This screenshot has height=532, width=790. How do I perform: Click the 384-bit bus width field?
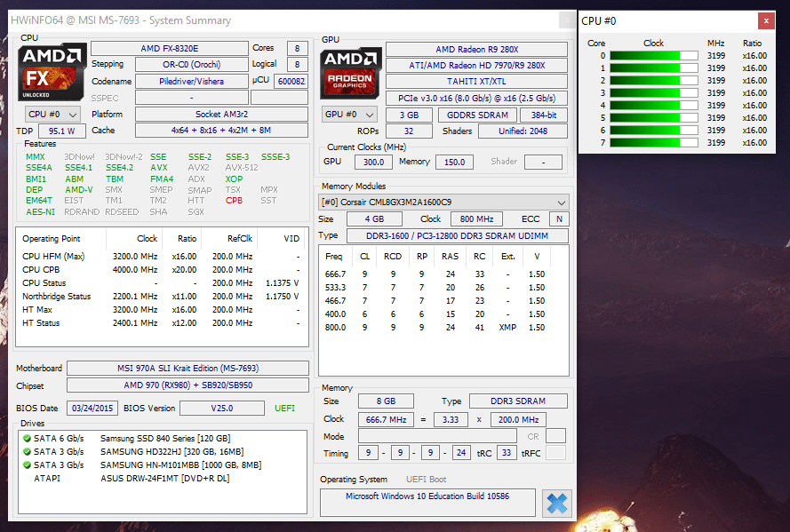[544, 115]
